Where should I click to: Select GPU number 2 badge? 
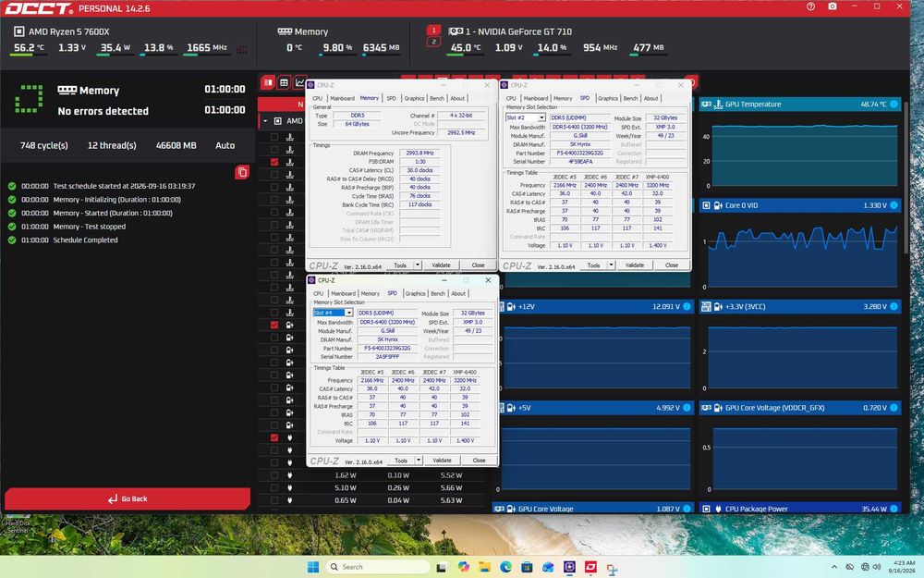[433, 42]
